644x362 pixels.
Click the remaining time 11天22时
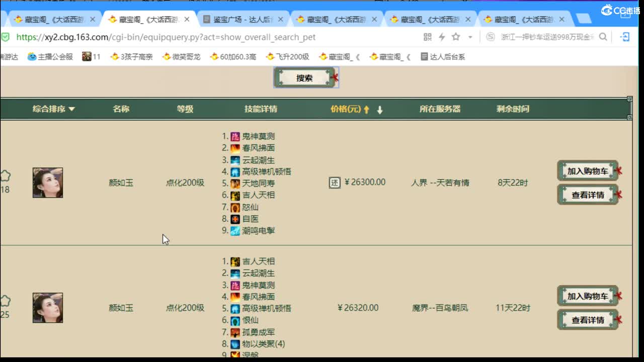[x=513, y=308]
